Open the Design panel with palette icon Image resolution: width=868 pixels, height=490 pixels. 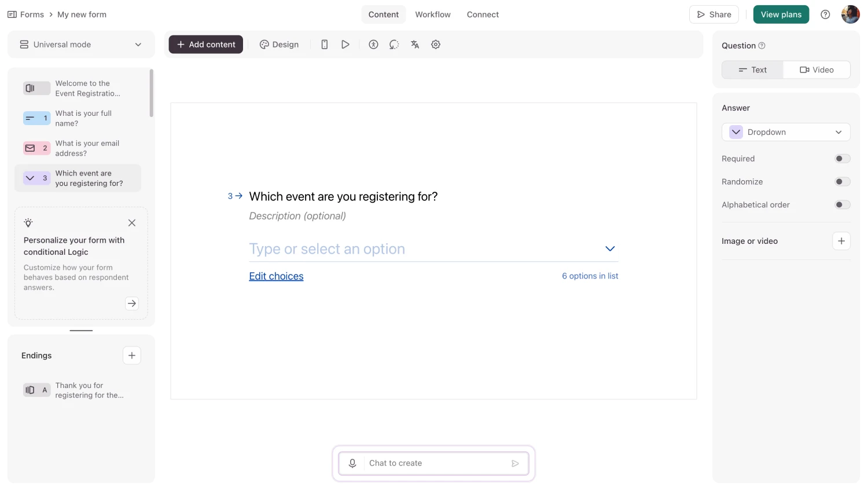279,44
